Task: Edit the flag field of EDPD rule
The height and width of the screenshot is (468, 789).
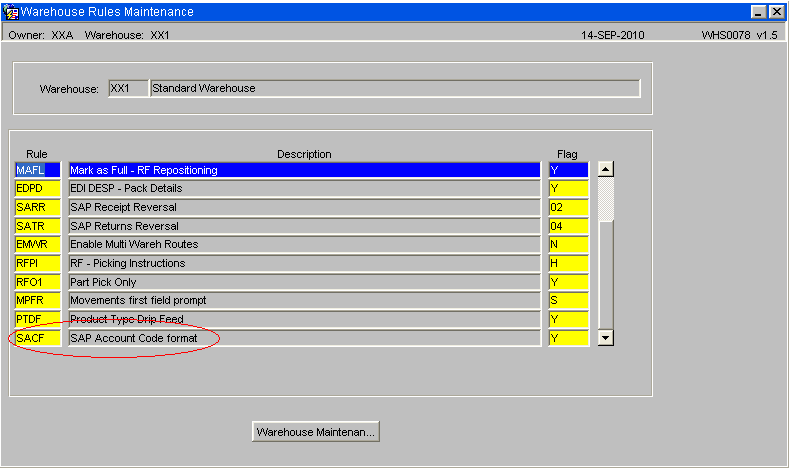Action: click(x=569, y=188)
